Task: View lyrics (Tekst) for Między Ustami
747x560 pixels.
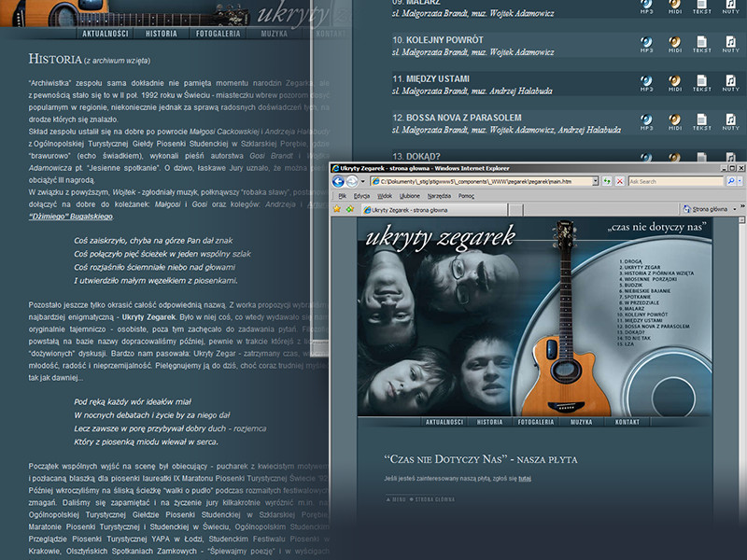Action: (x=702, y=83)
